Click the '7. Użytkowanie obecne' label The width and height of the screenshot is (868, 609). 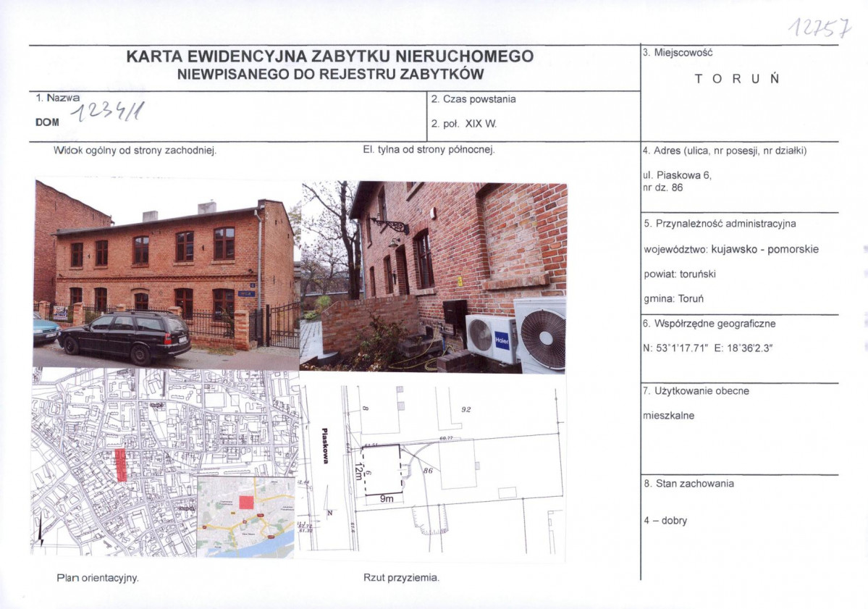[x=696, y=391]
